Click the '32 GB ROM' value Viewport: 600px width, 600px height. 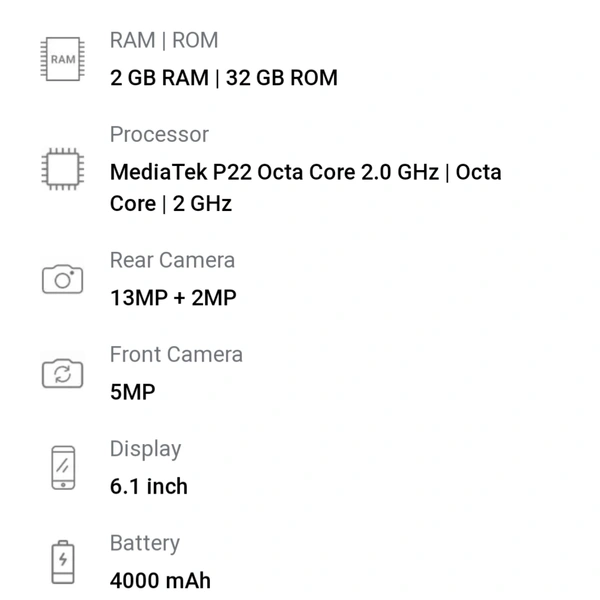(282, 78)
